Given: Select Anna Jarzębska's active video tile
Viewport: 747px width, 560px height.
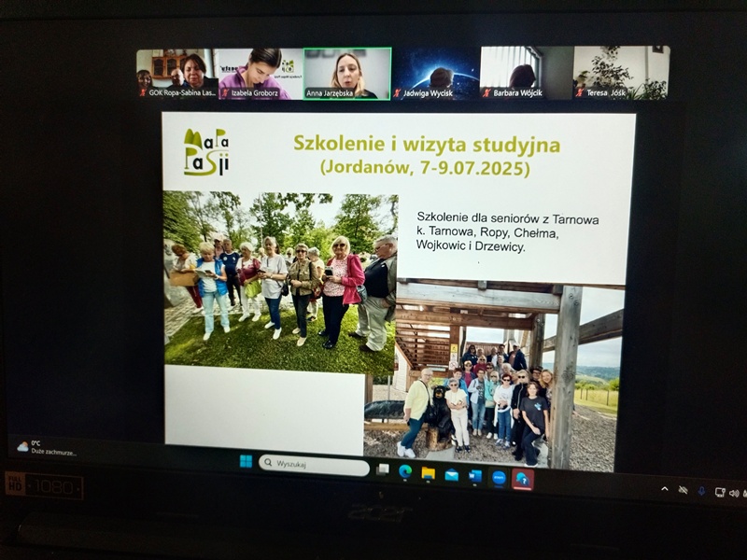Looking at the screenshot, I should (x=347, y=72).
